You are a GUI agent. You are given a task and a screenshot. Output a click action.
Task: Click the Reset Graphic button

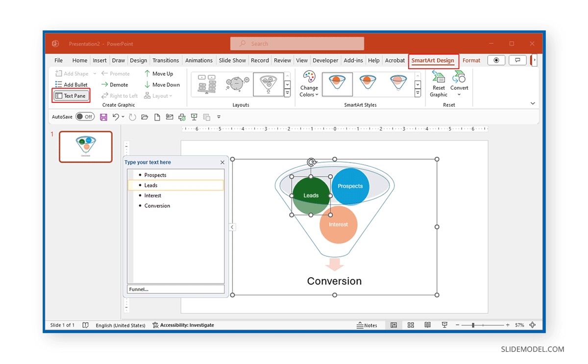pos(439,84)
